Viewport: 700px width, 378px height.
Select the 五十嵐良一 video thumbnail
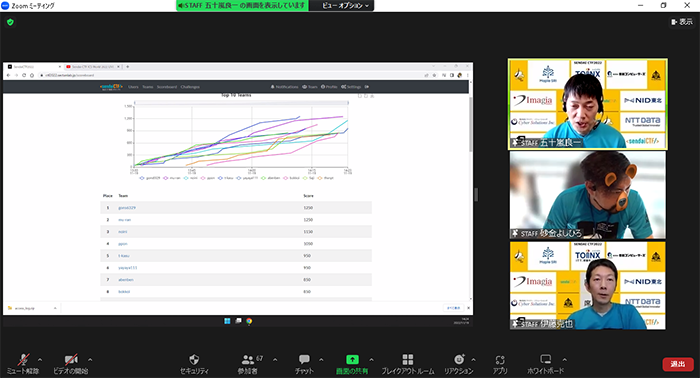(588, 104)
